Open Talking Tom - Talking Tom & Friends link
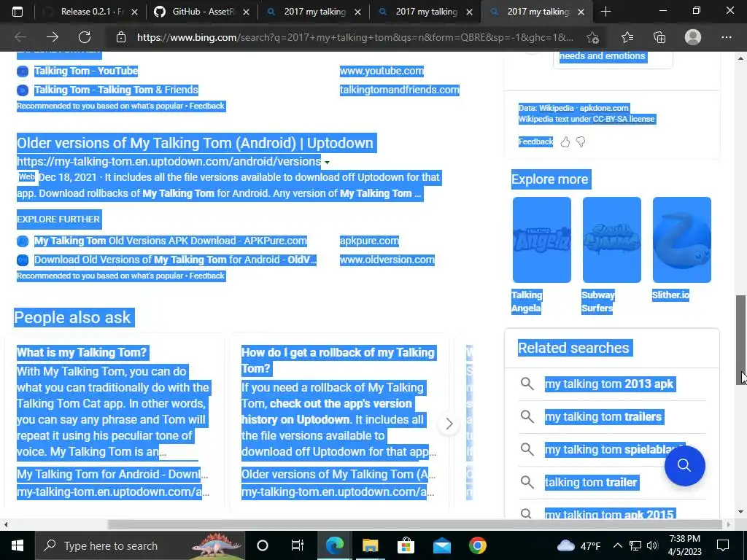Viewport: 747px width, 560px height. coord(116,90)
